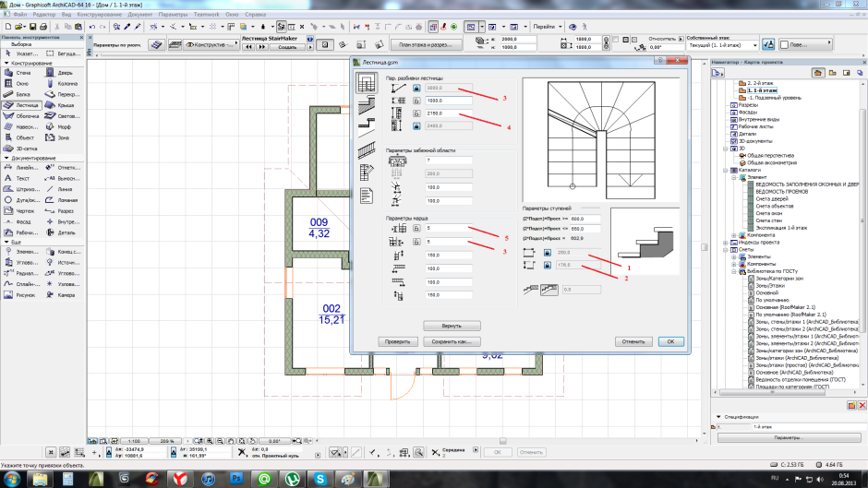Click the Сохранить как... button
Viewport: 868px width, 488px height.
click(x=452, y=340)
